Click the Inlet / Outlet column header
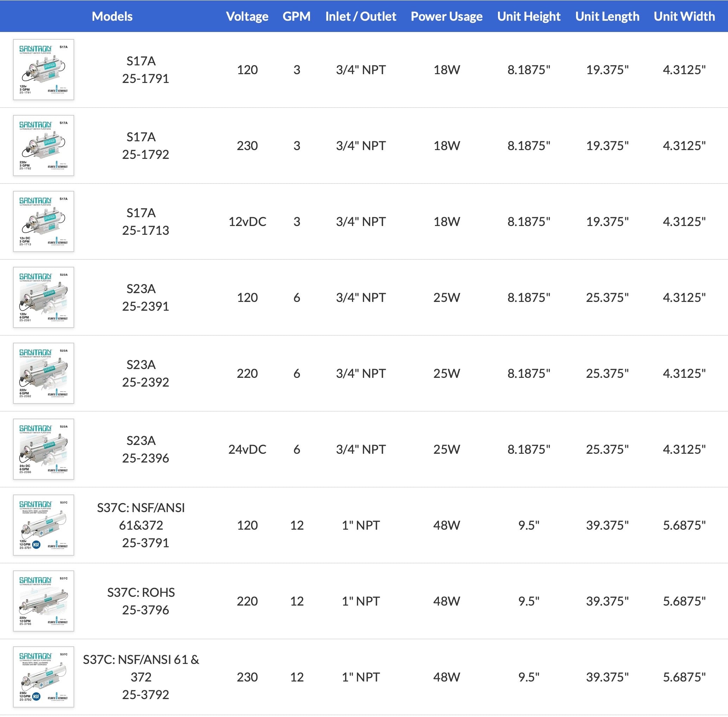 [x=360, y=16]
